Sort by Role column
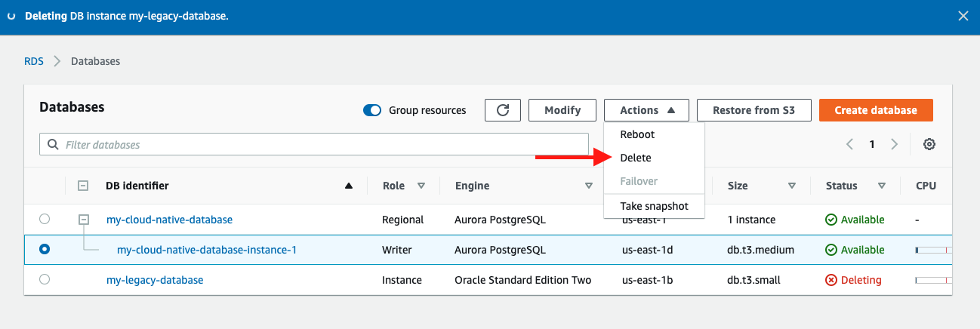Image resolution: width=980 pixels, height=329 pixels. pyautogui.click(x=421, y=186)
